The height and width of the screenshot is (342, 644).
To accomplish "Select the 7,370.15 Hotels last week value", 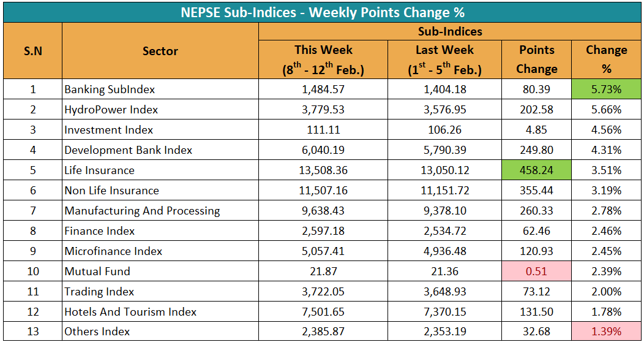I will tap(444, 312).
